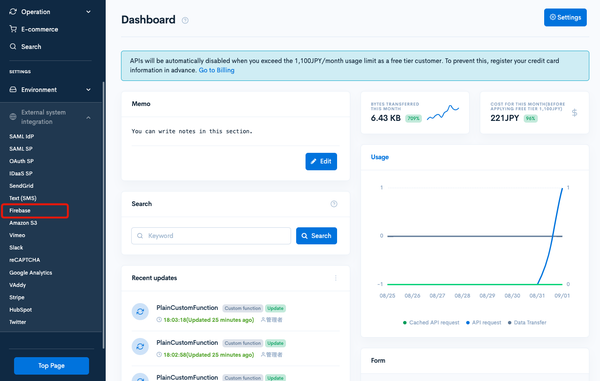Viewport: 600px width, 381px height.
Task: Click the External system integration globe icon
Action: tap(13, 117)
